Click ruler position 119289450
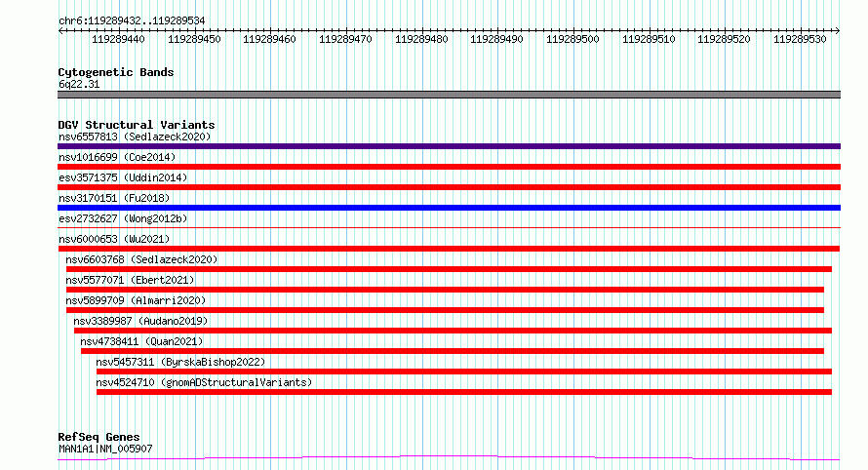 (x=194, y=39)
